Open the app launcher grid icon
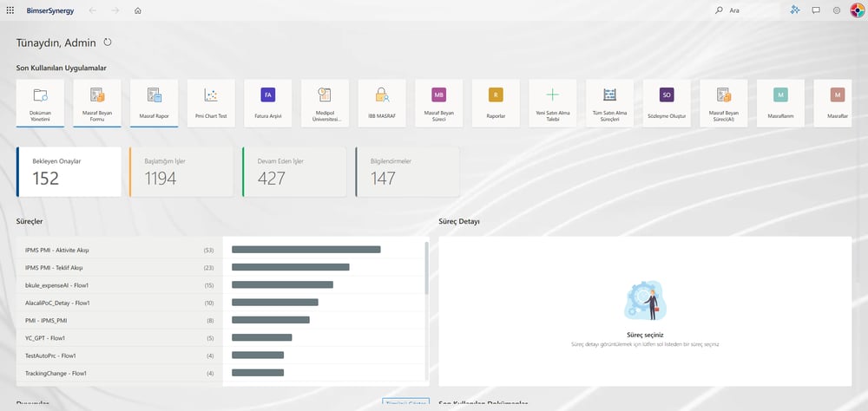 pos(10,10)
